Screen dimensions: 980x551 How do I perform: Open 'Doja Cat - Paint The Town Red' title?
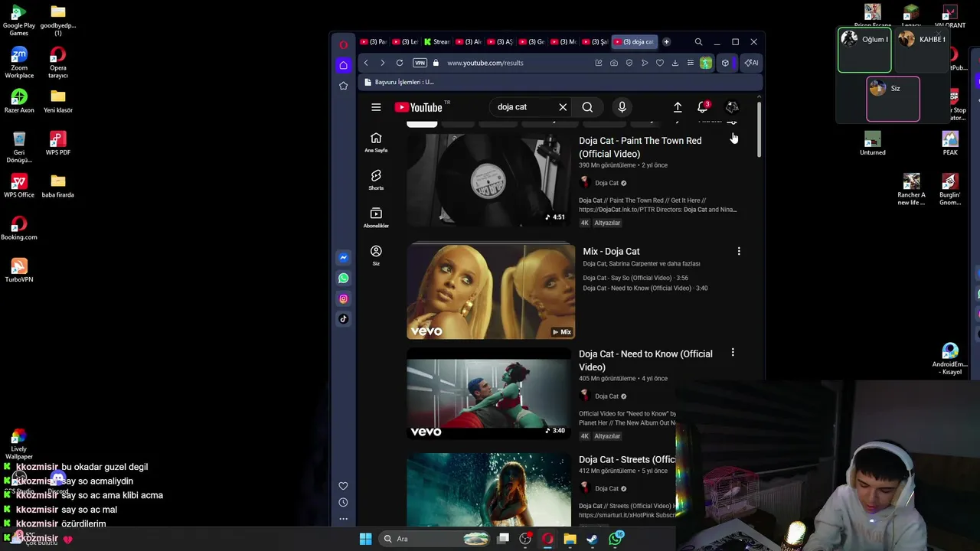(640, 147)
